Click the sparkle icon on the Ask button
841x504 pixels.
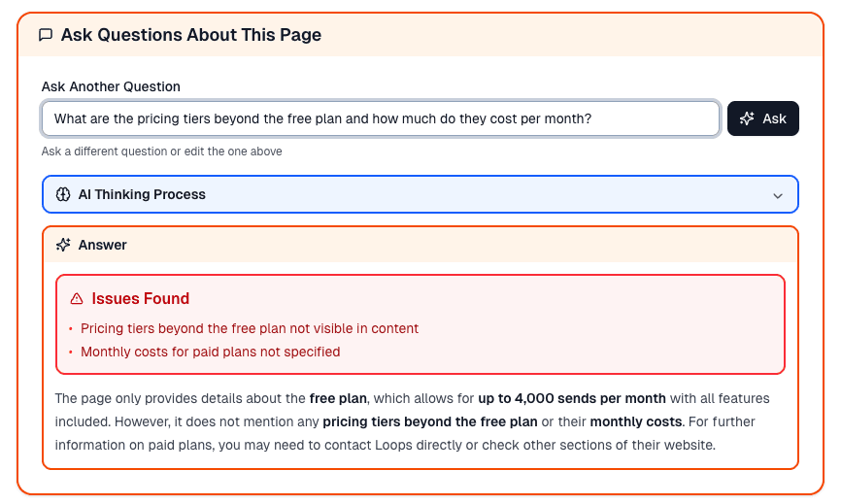[747, 118]
